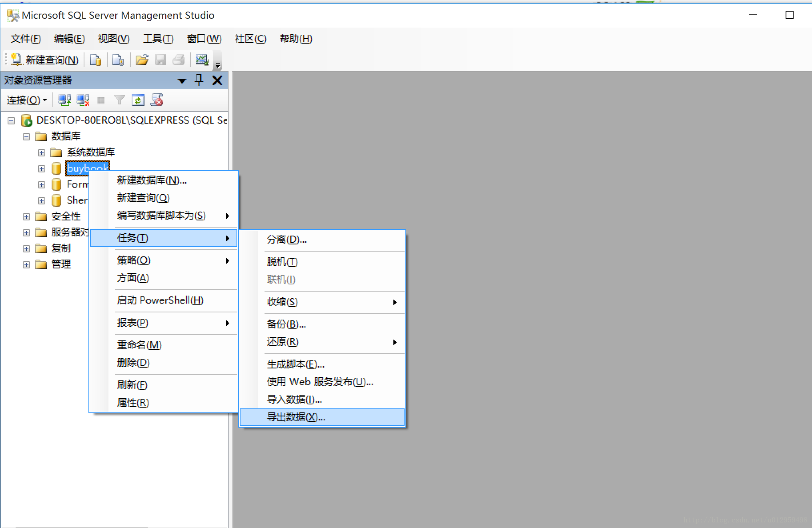Click the Save disk icon in the toolbar
Image resolution: width=812 pixels, height=528 pixels.
point(160,60)
